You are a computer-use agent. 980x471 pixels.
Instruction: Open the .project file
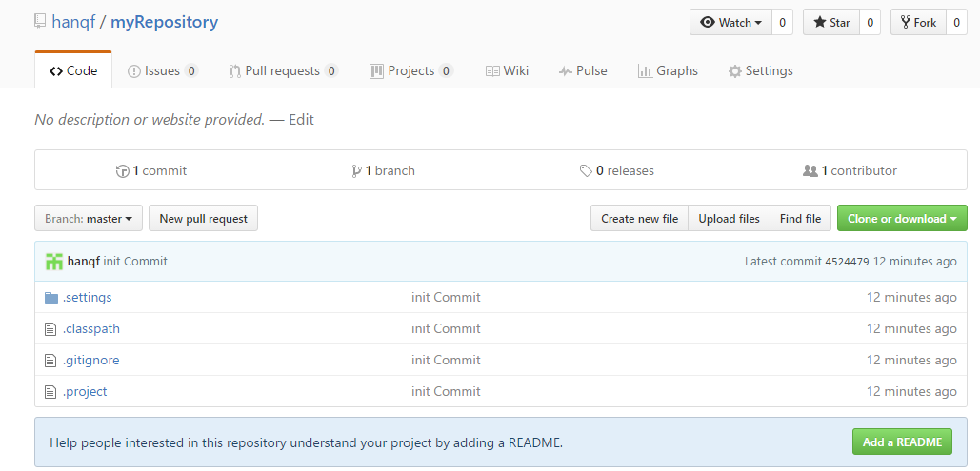85,392
